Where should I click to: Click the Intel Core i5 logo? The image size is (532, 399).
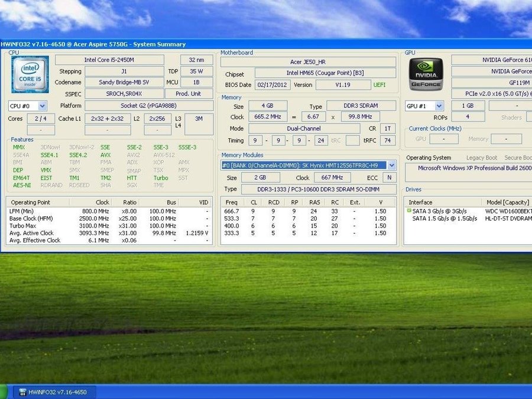coord(30,74)
